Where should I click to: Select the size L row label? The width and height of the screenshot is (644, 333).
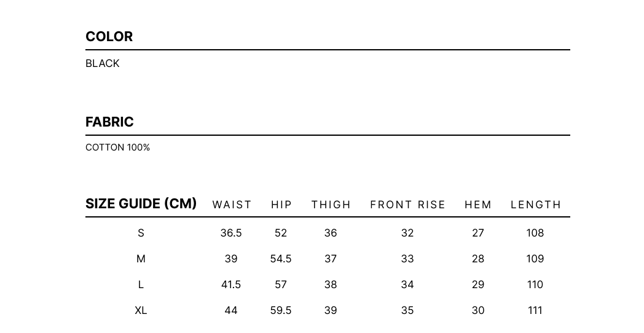coord(141,285)
